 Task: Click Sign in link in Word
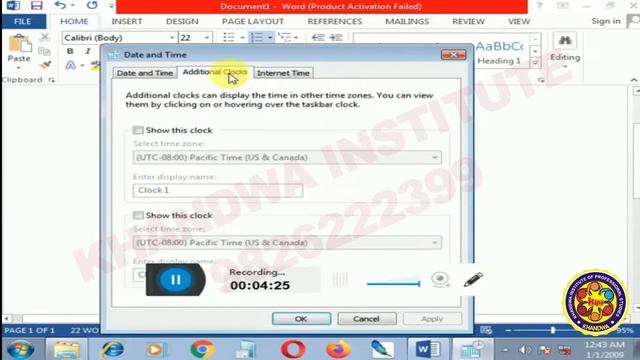tap(606, 21)
